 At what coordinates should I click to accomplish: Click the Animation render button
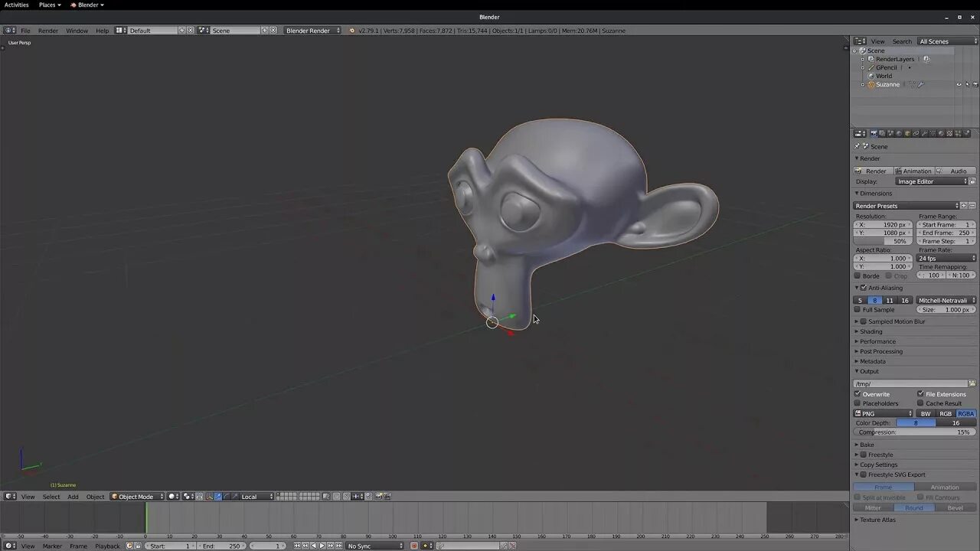(913, 171)
